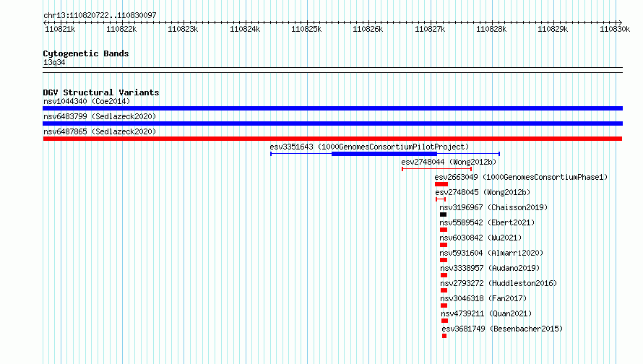This screenshot has width=643, height=364.
Task: Click the DGV Structural Variants track title
Action: click(x=101, y=92)
